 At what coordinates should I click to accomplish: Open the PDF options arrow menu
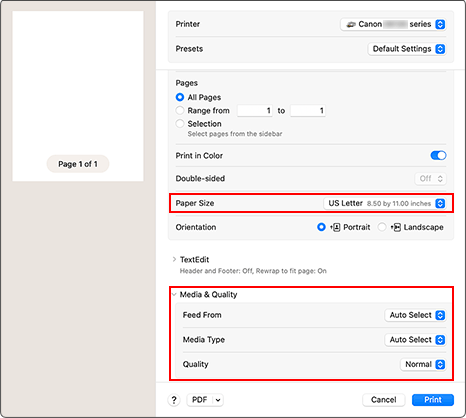tap(218, 400)
